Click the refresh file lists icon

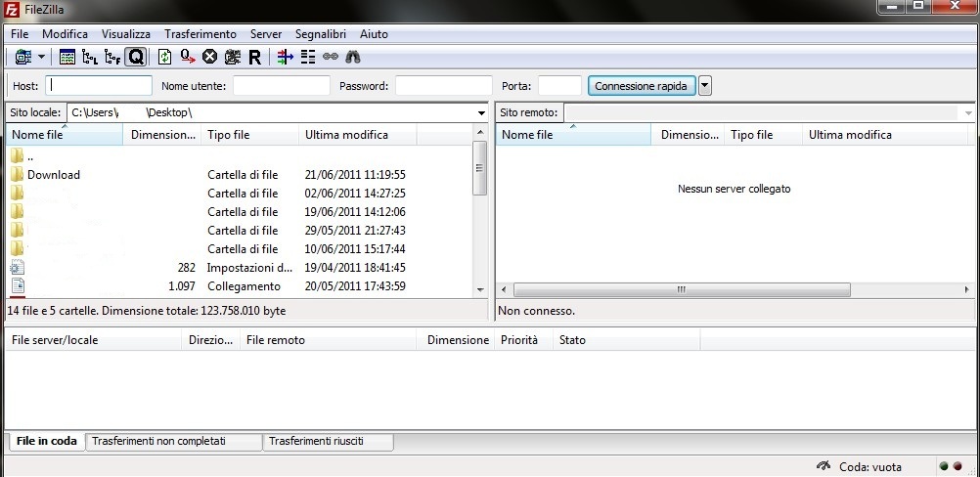point(165,58)
